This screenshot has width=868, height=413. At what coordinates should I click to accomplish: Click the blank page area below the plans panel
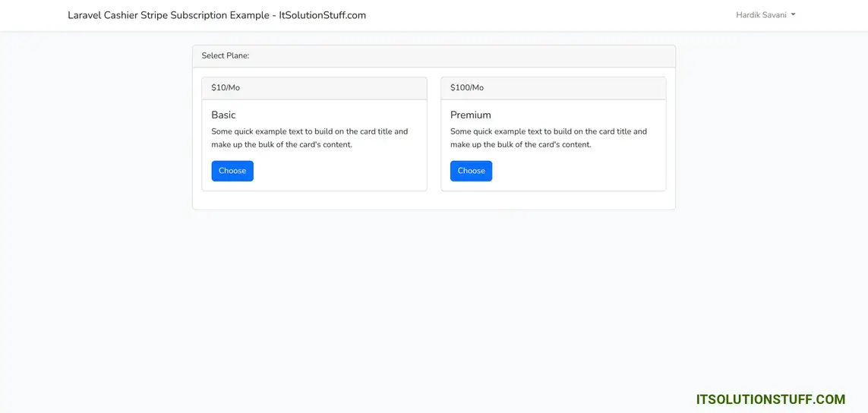pos(433,304)
